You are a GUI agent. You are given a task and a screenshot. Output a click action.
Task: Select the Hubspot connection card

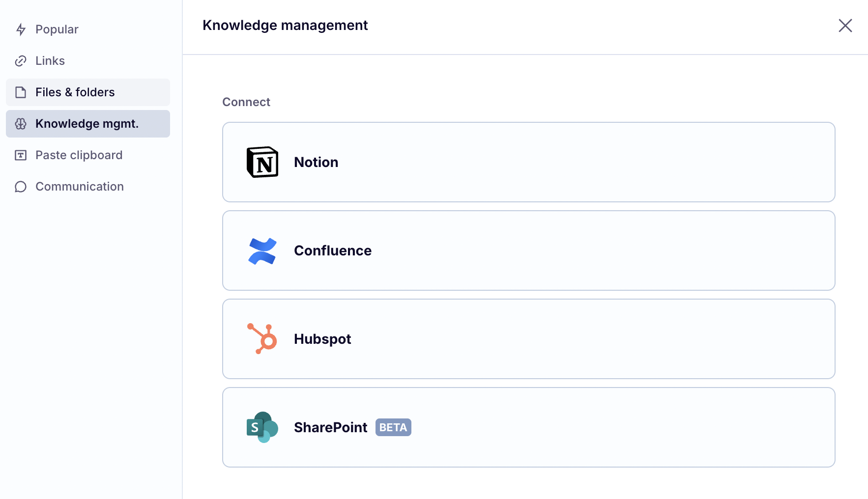[528, 339]
